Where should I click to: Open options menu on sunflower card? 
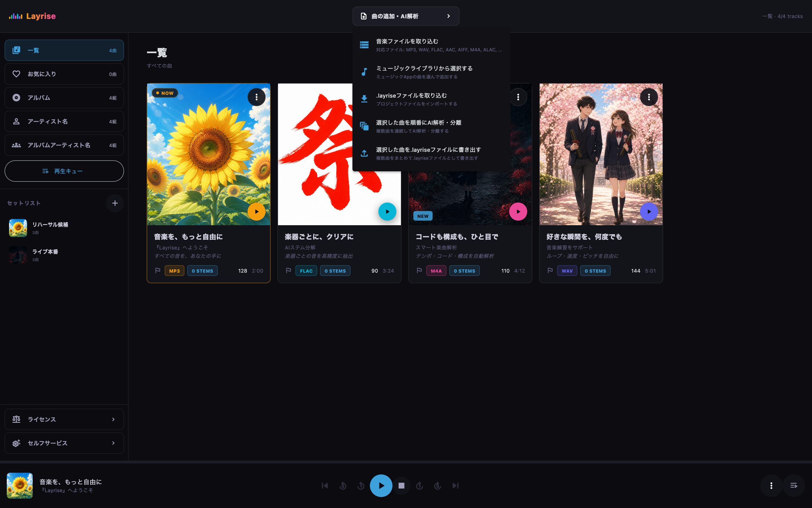coord(256,97)
